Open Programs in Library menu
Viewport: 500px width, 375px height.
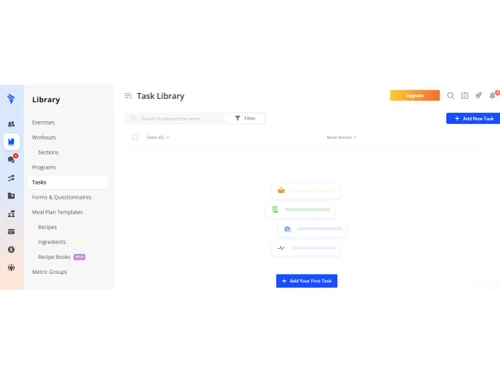[x=44, y=167]
